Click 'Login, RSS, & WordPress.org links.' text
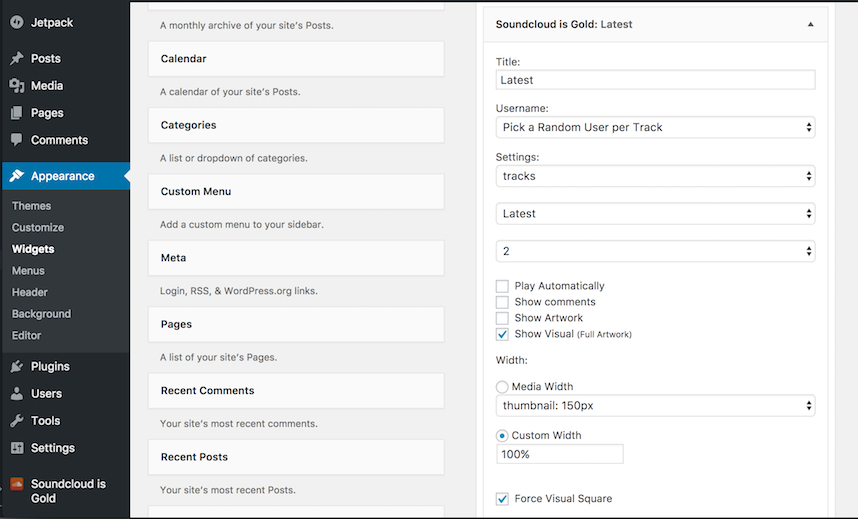858x519 pixels. [x=239, y=291]
